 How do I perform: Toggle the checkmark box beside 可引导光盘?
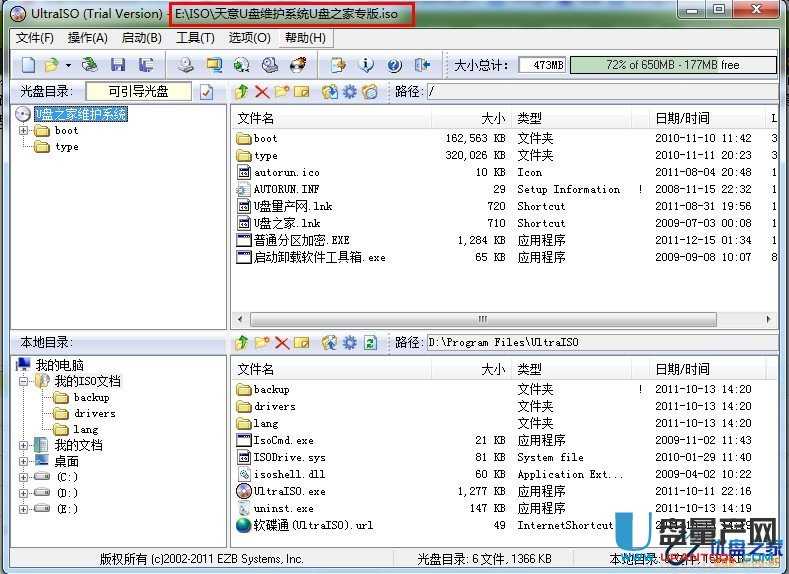coord(207,92)
